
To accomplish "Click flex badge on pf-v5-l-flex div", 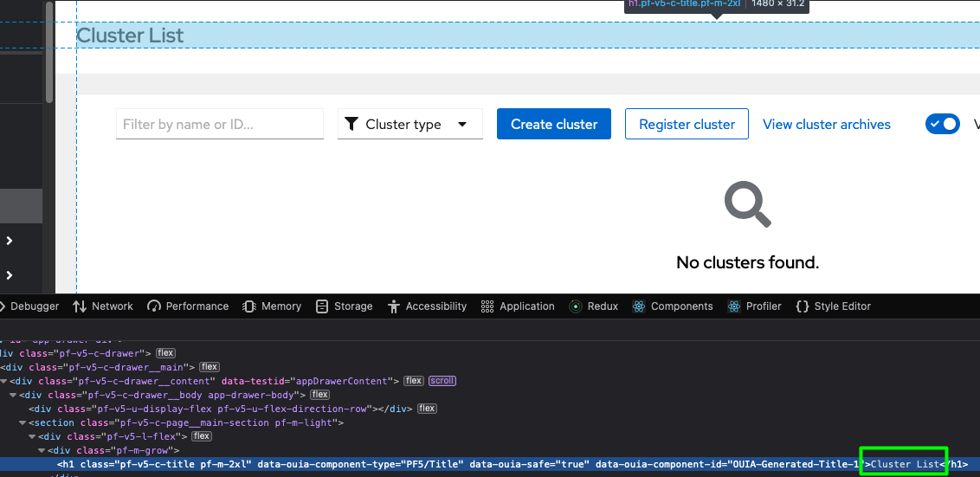I will (202, 435).
